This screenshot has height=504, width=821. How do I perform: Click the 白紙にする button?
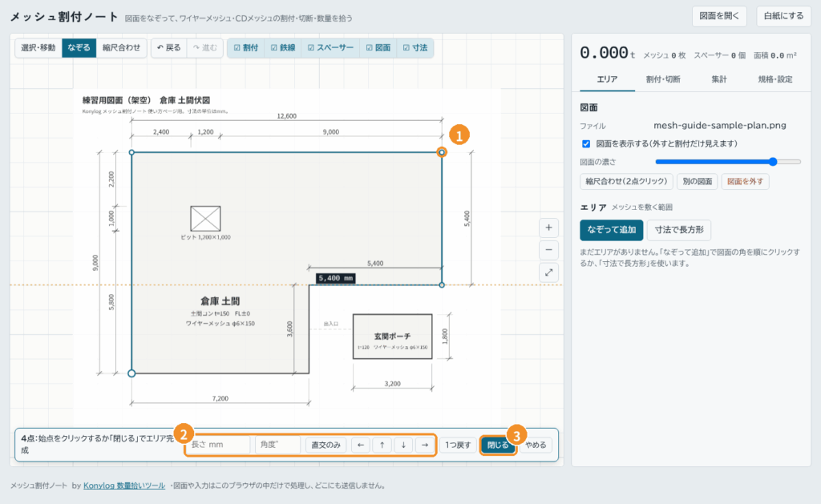pyautogui.click(x=784, y=16)
